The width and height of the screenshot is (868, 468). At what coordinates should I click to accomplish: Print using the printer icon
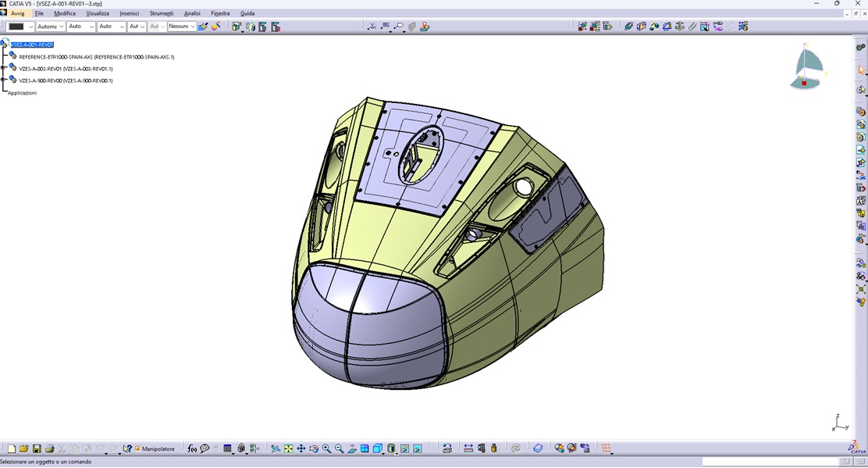point(49,448)
